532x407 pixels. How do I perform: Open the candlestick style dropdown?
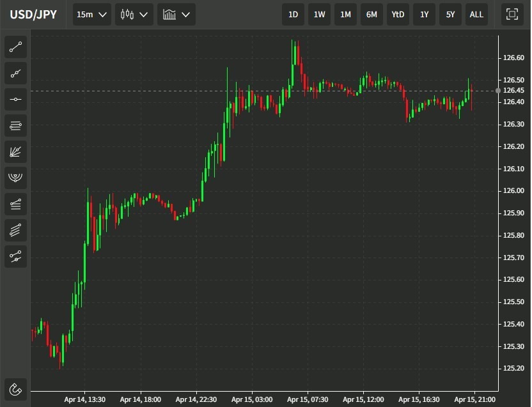(x=134, y=14)
